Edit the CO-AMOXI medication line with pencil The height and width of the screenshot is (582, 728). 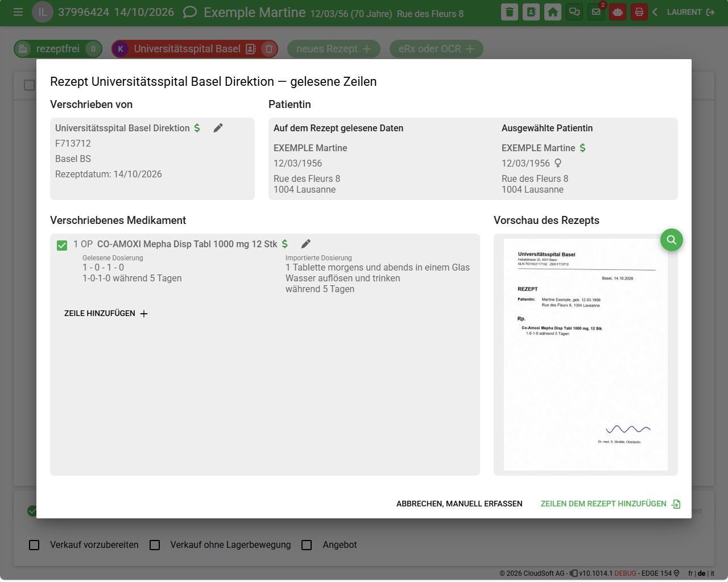(x=306, y=244)
